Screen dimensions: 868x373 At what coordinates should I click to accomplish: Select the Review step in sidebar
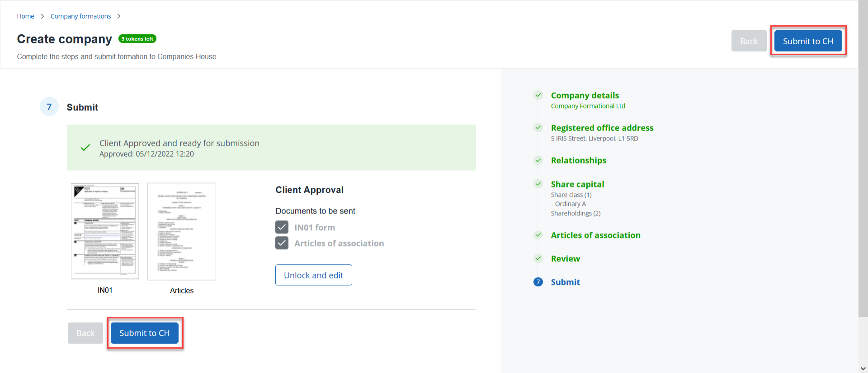pyautogui.click(x=565, y=259)
